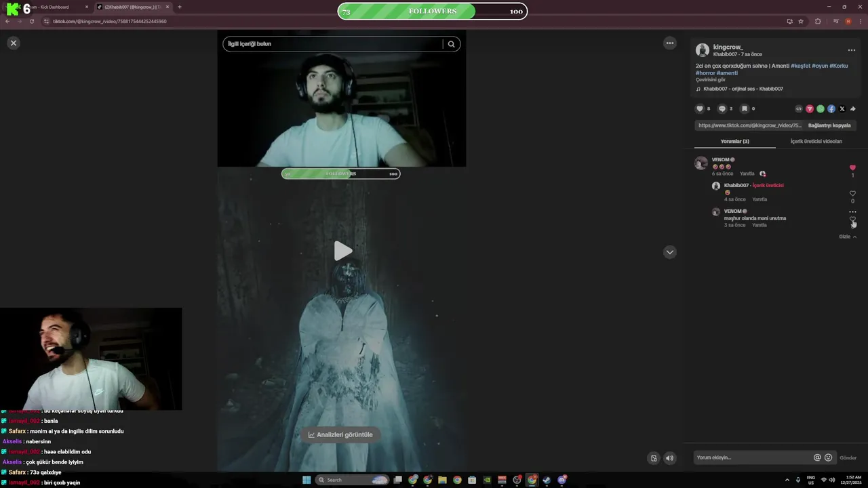
Task: Switch to 'İçerik üreticisi videoları' tab
Action: (x=816, y=142)
